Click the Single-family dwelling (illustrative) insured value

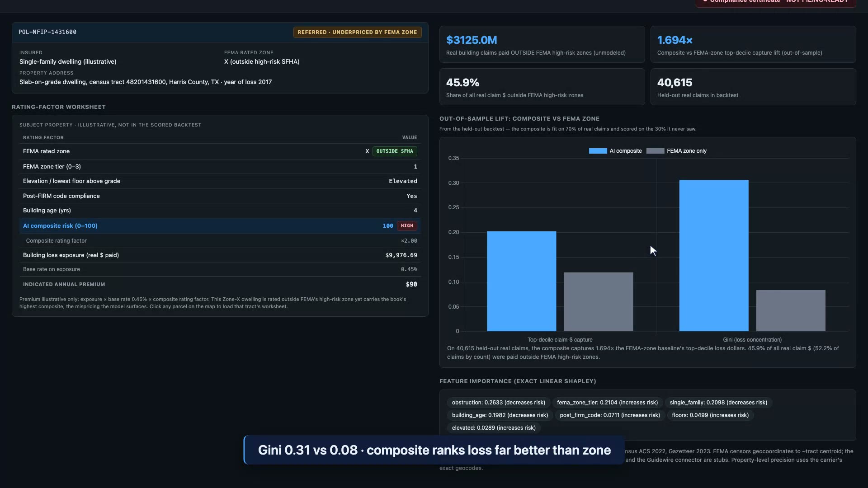pos(68,62)
